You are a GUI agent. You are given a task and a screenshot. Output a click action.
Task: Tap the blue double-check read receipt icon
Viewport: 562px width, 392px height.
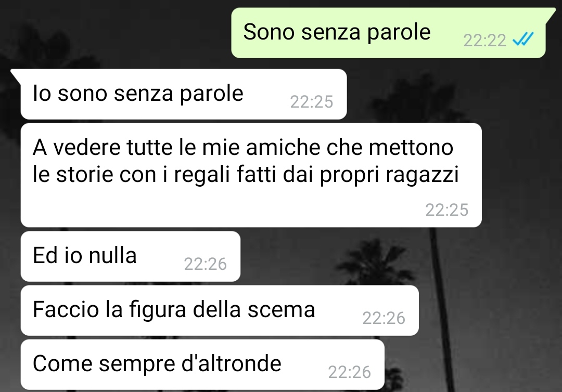pos(523,38)
